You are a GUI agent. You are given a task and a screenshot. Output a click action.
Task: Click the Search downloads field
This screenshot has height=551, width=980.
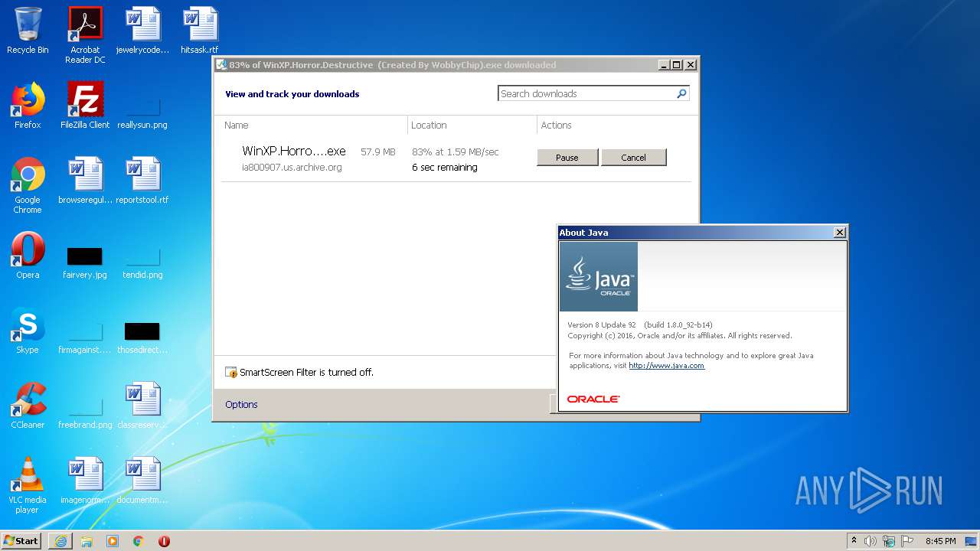[586, 93]
